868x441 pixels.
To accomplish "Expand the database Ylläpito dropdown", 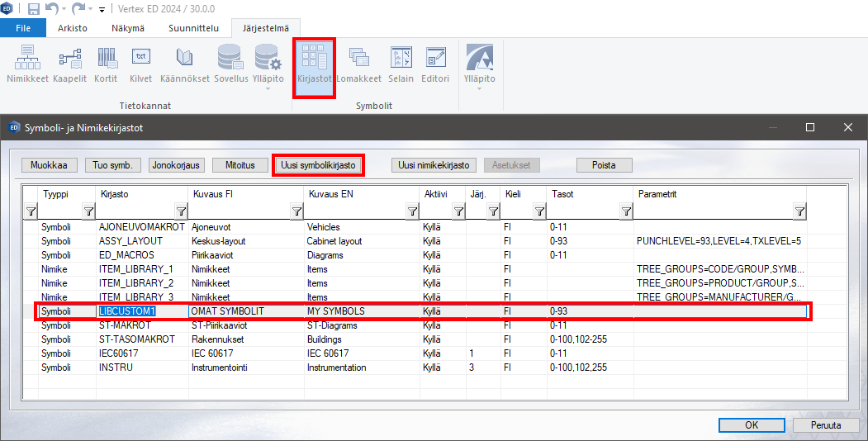I will pyautogui.click(x=268, y=87).
